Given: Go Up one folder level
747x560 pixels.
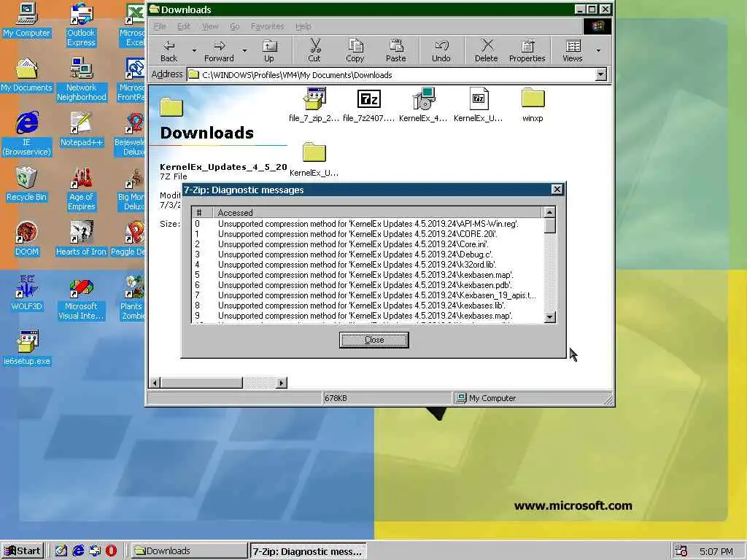Looking at the screenshot, I should 269,51.
